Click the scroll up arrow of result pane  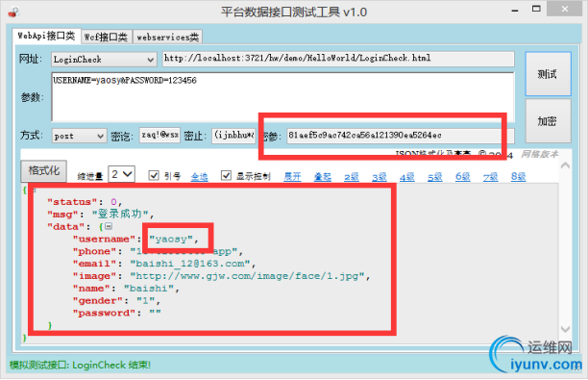(x=565, y=165)
